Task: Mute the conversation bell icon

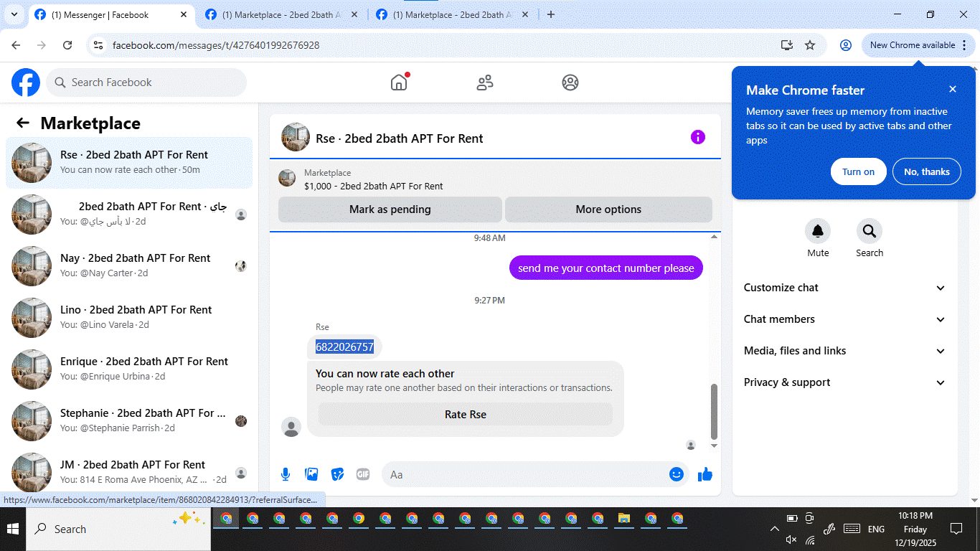Action: 818,231
